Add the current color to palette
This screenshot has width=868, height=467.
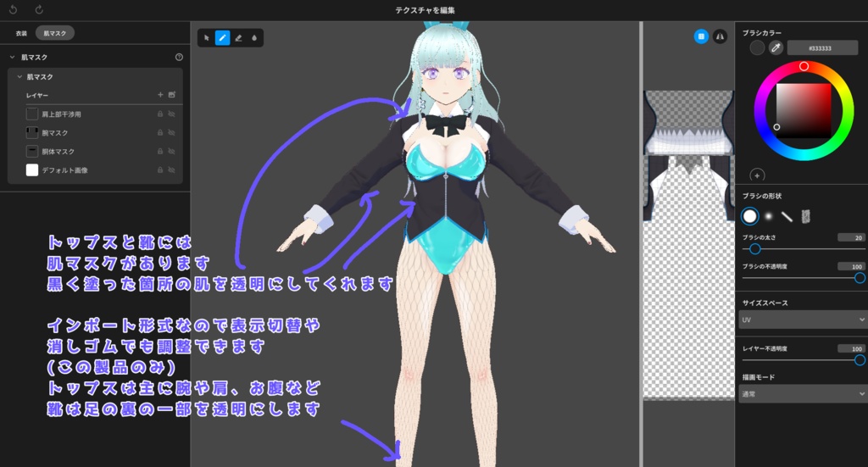pos(757,175)
